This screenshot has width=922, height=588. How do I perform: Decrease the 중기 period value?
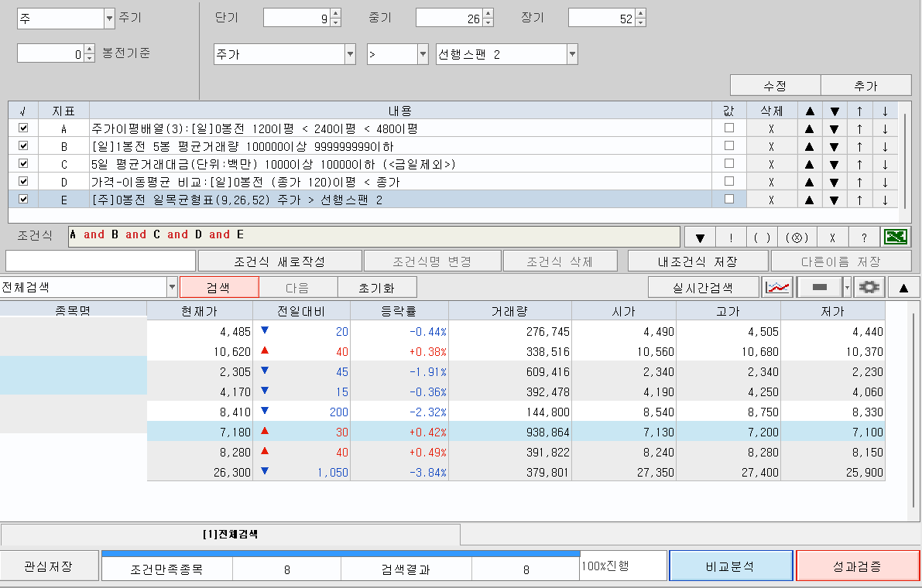pos(488,22)
